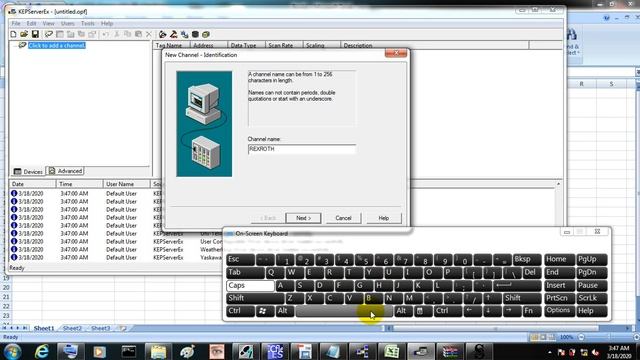This screenshot has width=640, height=360.
Task: Click the Channel name input field
Action: click(x=302, y=149)
